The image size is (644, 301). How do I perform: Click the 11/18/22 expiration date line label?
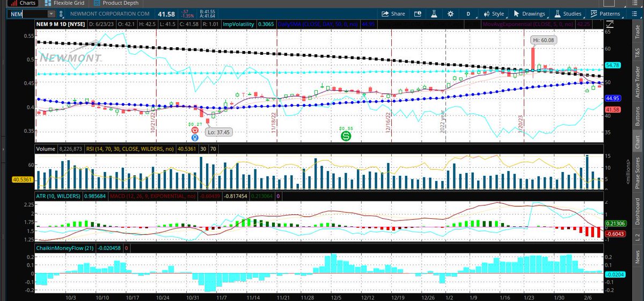pyautogui.click(x=273, y=122)
